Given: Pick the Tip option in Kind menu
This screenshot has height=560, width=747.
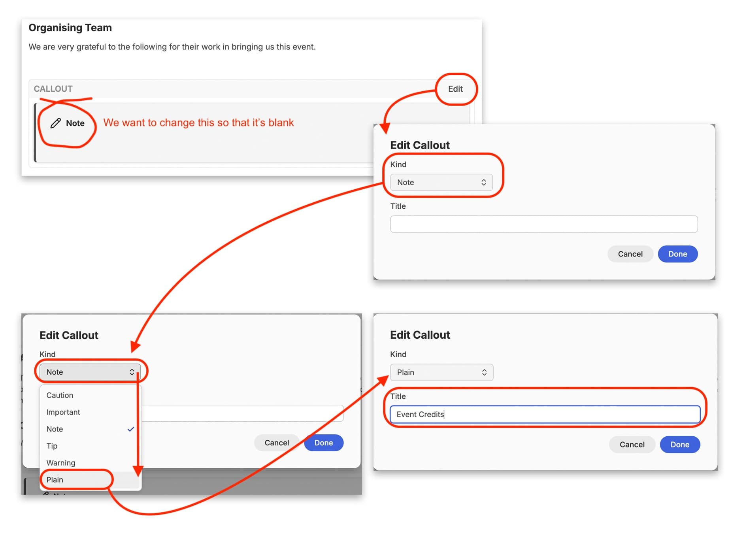Looking at the screenshot, I should coord(52,446).
